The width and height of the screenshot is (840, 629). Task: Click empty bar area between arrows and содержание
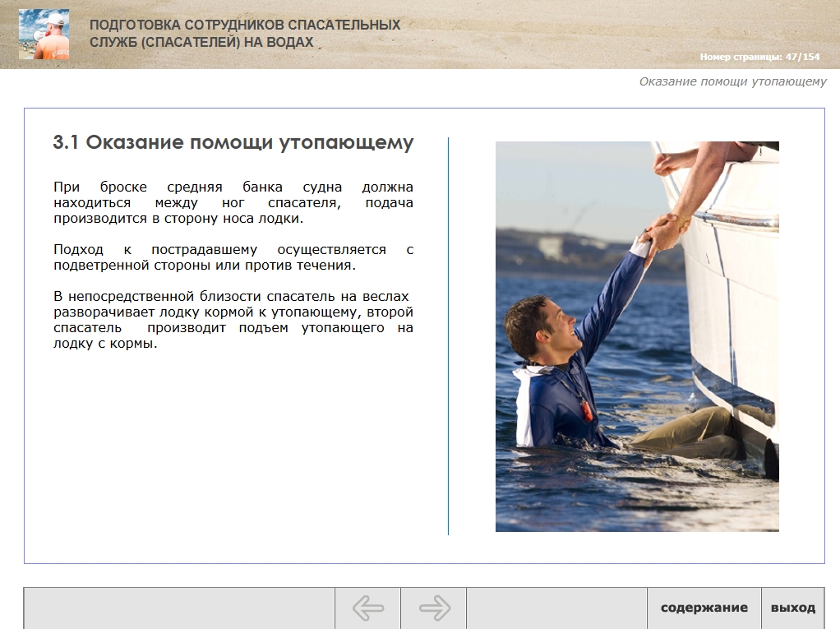pyautogui.click(x=556, y=608)
